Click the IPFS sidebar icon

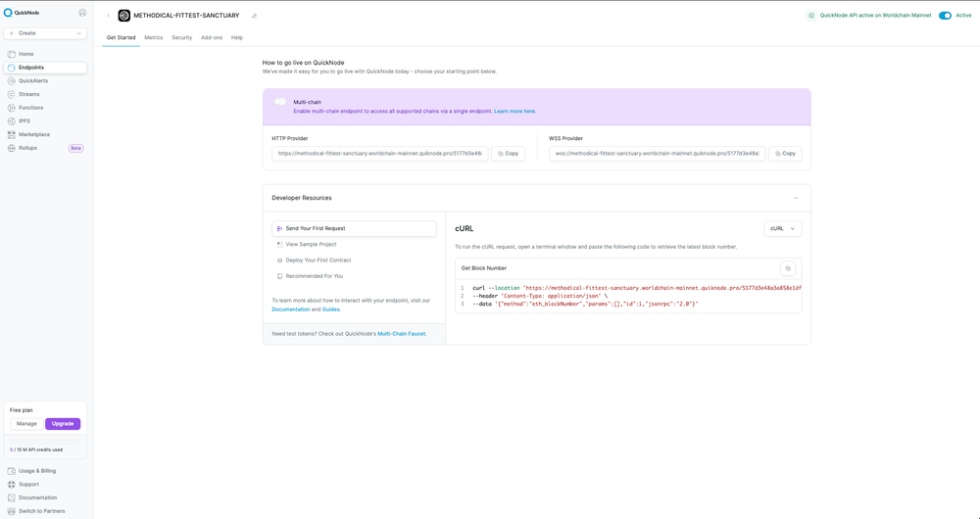(11, 121)
